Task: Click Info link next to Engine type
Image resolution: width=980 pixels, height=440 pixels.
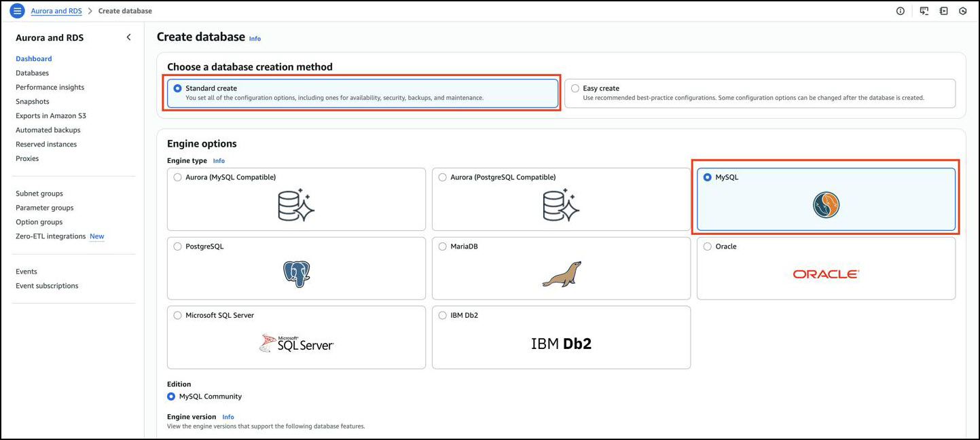Action: [219, 161]
